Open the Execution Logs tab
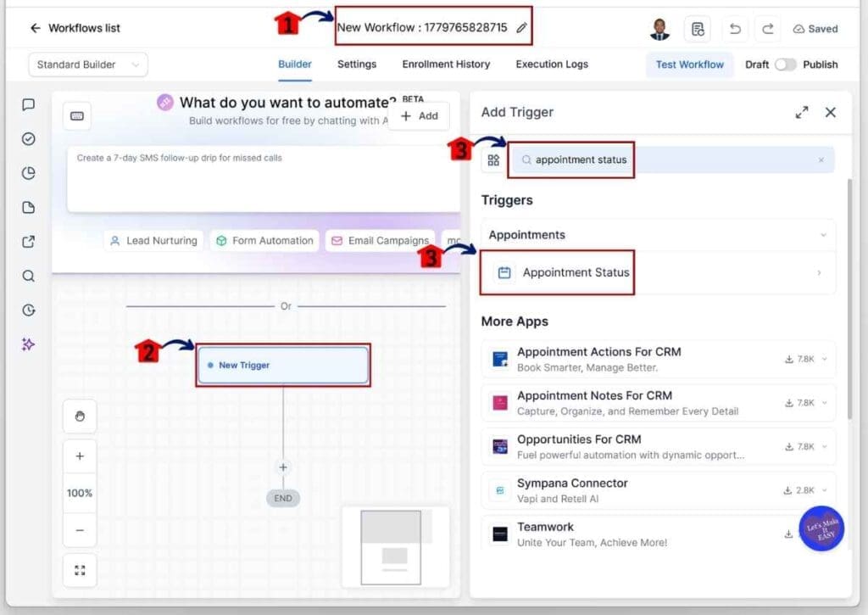Image resolution: width=868 pixels, height=615 pixels. (551, 64)
